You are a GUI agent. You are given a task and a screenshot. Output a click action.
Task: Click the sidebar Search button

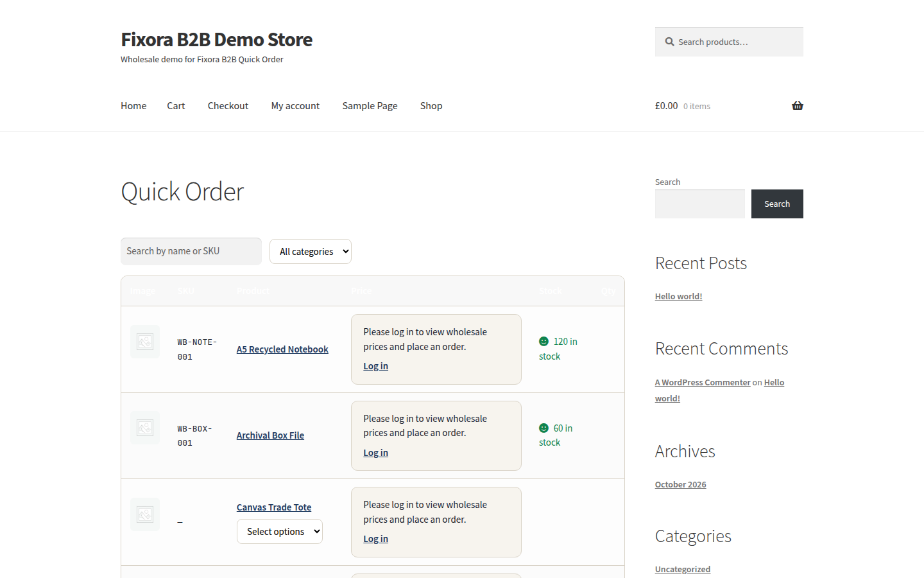click(x=777, y=204)
